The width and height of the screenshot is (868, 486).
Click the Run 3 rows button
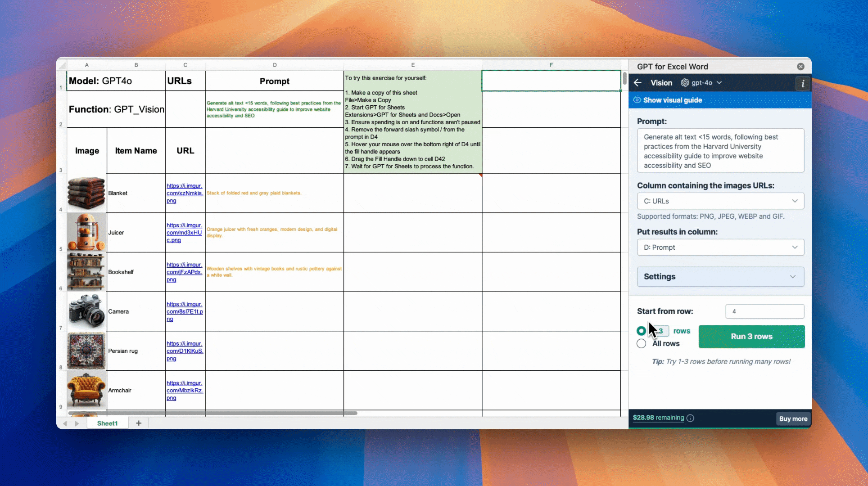(x=751, y=337)
